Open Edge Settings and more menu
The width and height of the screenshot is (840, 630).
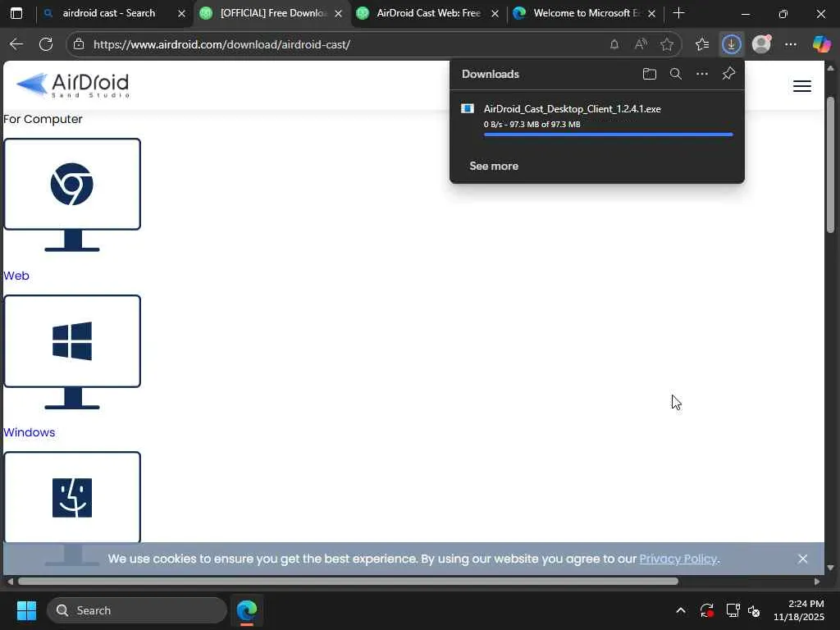(791, 44)
